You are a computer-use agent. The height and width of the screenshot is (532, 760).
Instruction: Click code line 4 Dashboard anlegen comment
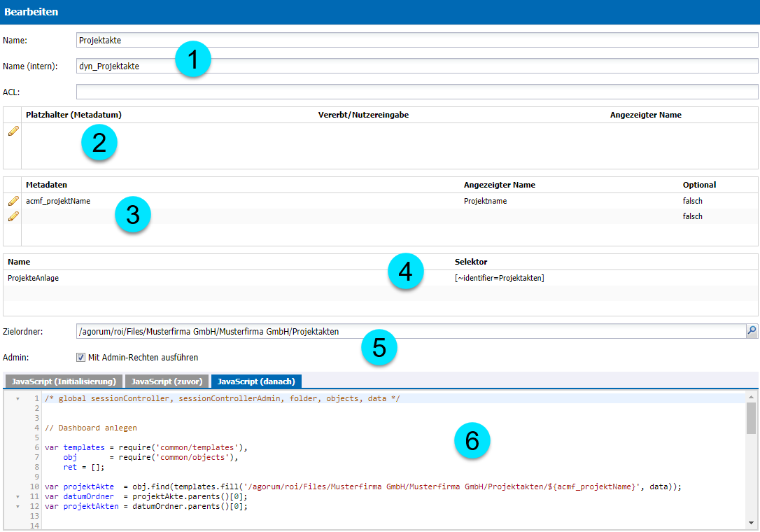tap(91, 428)
